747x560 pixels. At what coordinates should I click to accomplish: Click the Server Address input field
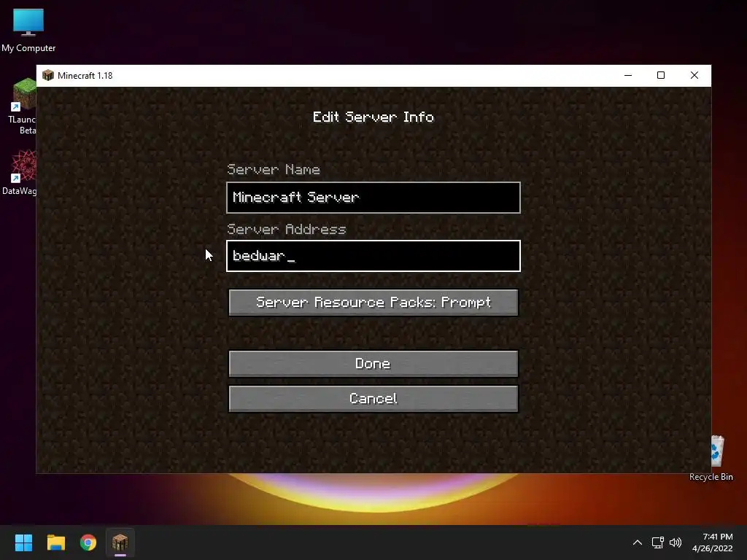click(373, 256)
